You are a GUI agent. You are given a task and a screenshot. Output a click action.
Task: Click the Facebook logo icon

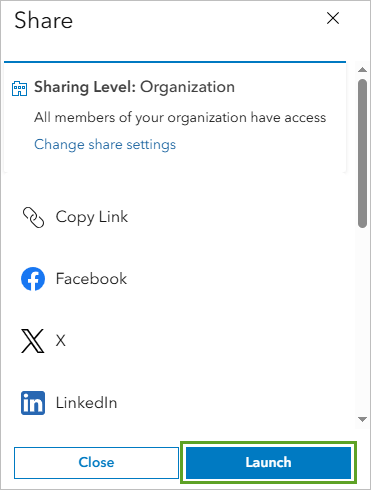pos(33,279)
